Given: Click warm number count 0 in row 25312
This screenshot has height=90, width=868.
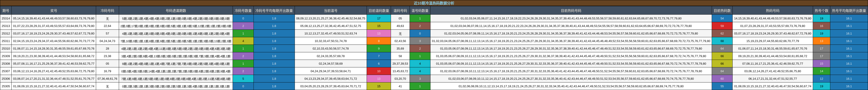Looking at the screenshot, I should [420, 34].
